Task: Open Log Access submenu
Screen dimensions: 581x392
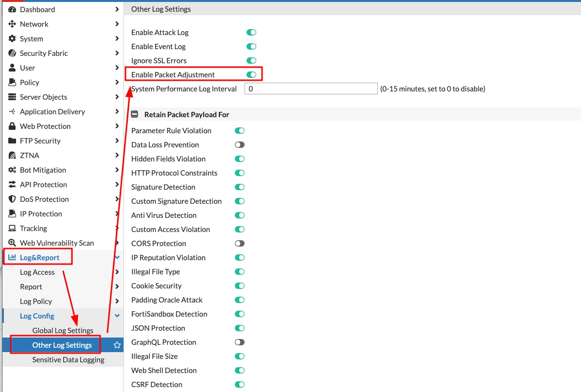Action: [63, 272]
